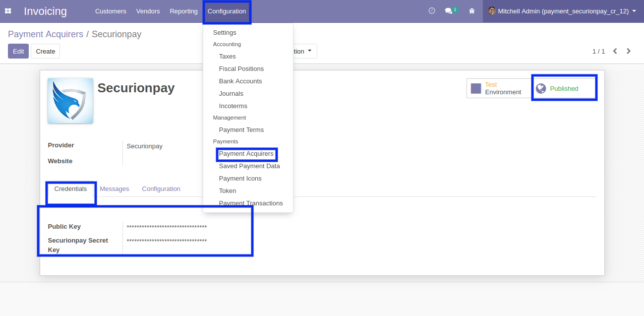This screenshot has width=644, height=316.
Task: Click the Public Key label
Action: coord(64,227)
